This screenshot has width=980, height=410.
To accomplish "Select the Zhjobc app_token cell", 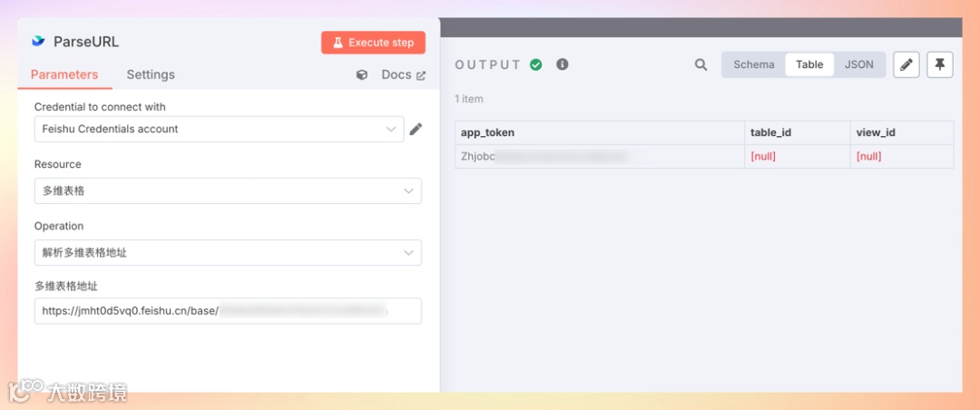I will click(x=600, y=156).
